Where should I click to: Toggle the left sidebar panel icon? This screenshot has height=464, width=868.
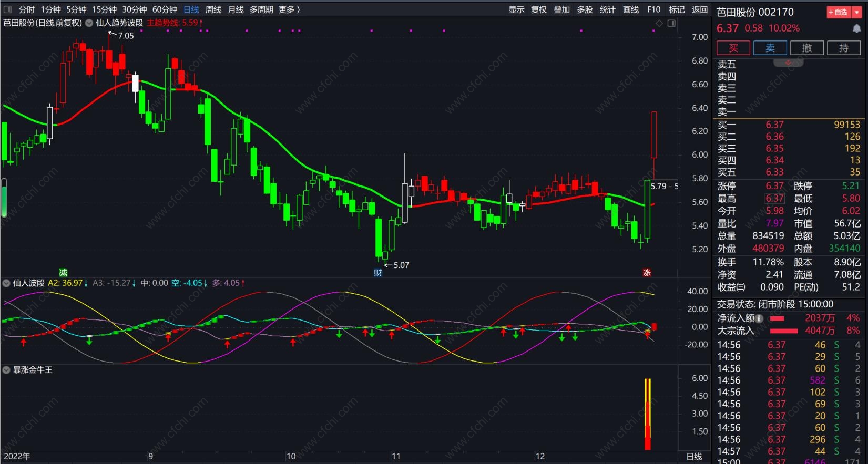click(x=7, y=9)
